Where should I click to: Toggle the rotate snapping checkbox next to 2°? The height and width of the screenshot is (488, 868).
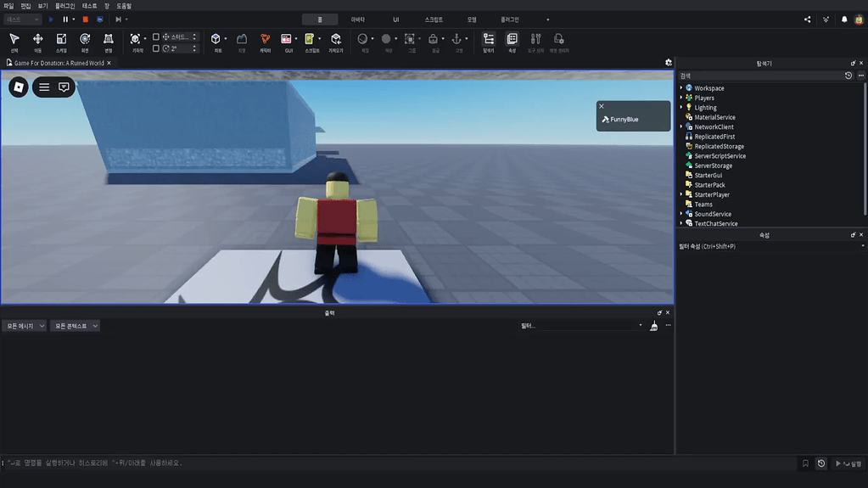coord(156,48)
